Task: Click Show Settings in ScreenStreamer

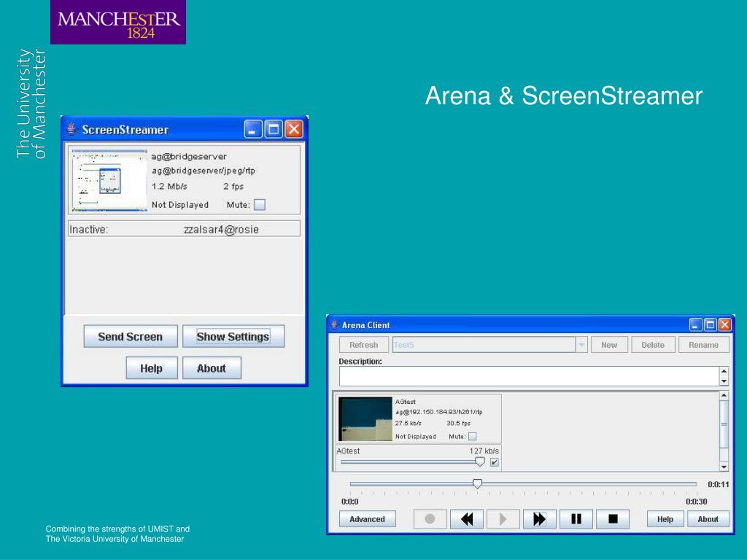Action: click(x=233, y=337)
